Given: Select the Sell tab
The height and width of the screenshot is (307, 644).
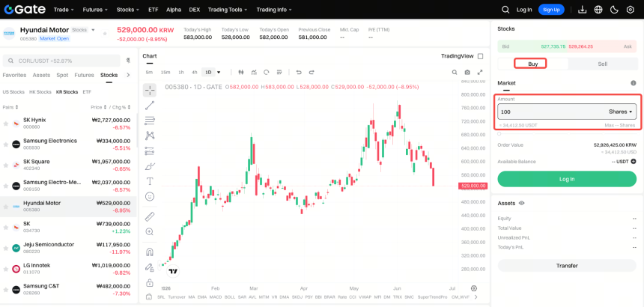Looking at the screenshot, I should click(x=603, y=64).
